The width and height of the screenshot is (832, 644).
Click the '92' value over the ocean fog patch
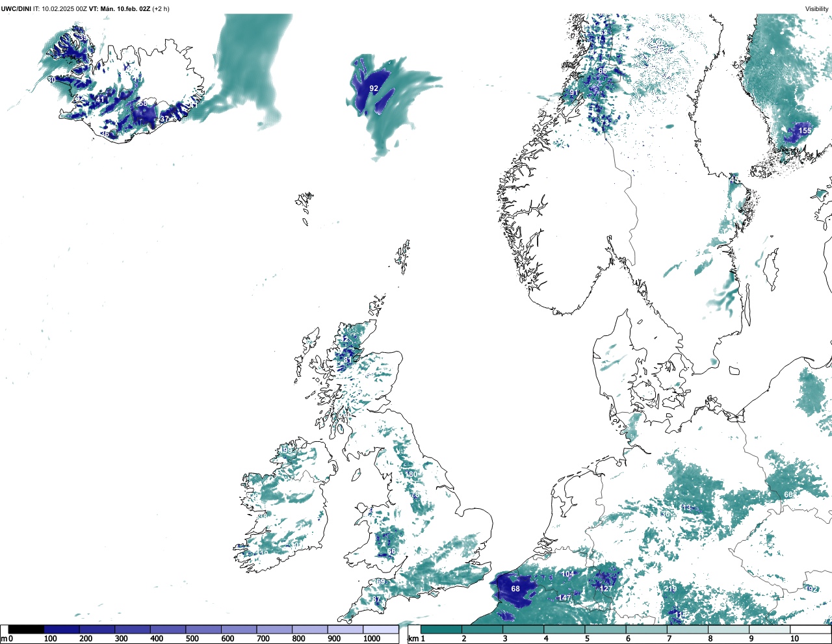pos(374,88)
